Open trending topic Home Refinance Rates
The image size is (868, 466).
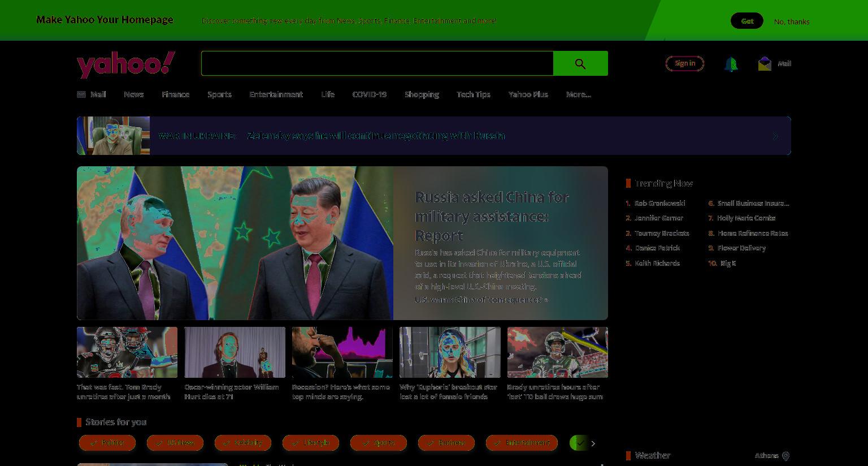coord(753,234)
